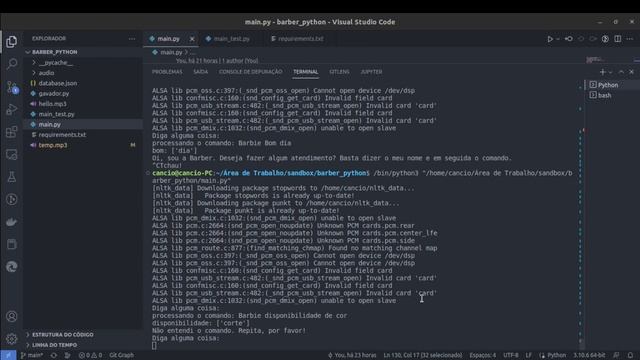Expand the __pycache__ folder
Screen dimensions: 640x360
[x=83, y=62]
